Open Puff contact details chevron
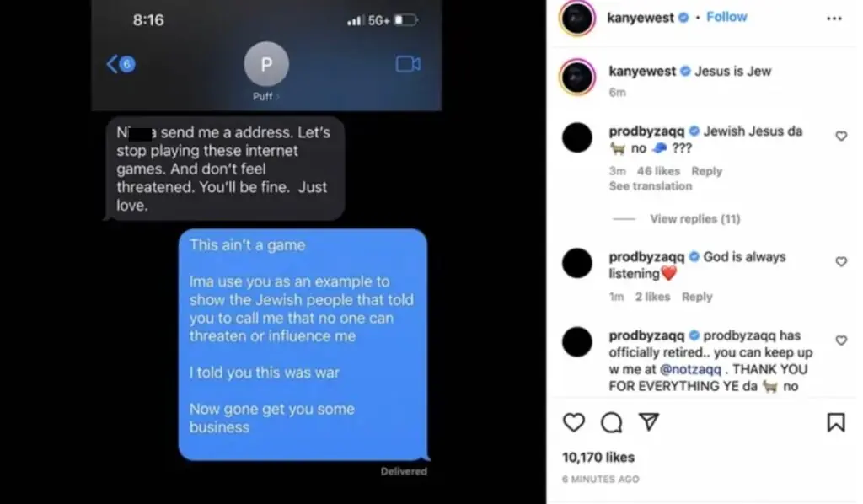 [277, 97]
